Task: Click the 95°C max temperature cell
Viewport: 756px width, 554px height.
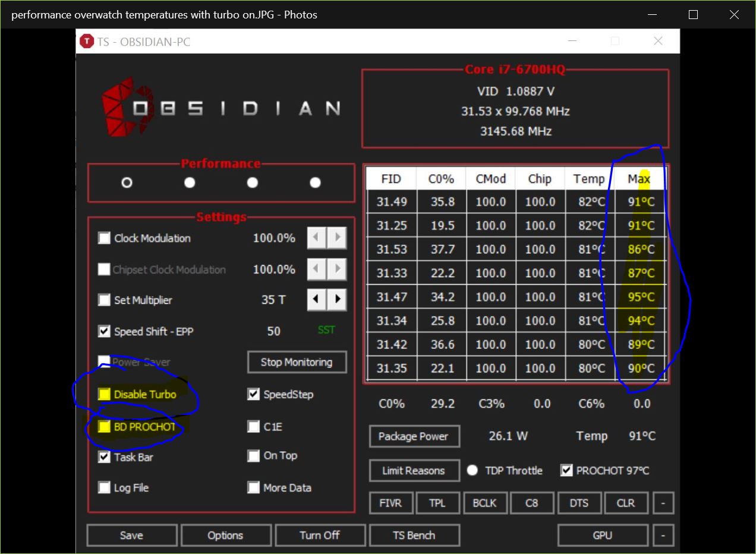Action: point(641,297)
